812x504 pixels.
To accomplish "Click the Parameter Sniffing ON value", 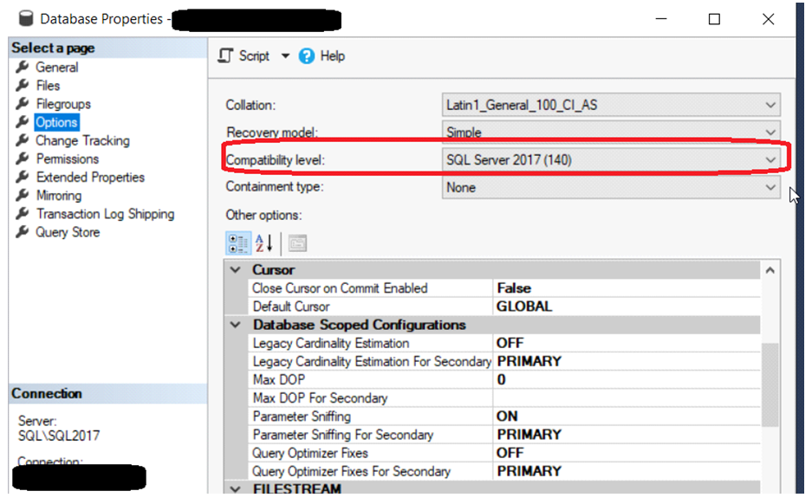I will [x=507, y=416].
